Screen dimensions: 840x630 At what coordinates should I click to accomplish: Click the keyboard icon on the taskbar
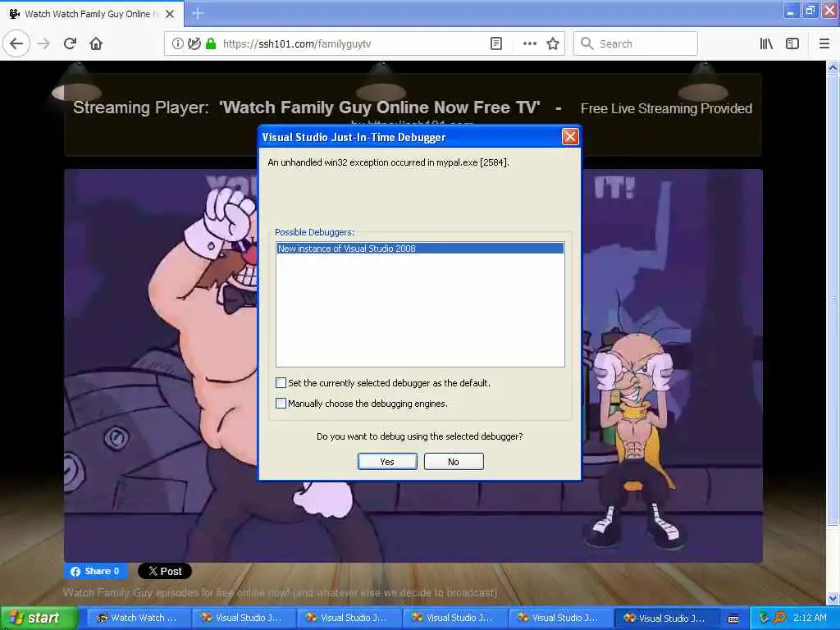point(733,619)
